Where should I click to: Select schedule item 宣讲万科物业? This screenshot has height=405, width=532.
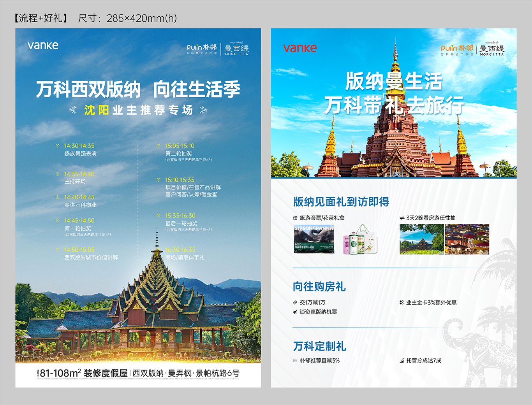[81, 205]
